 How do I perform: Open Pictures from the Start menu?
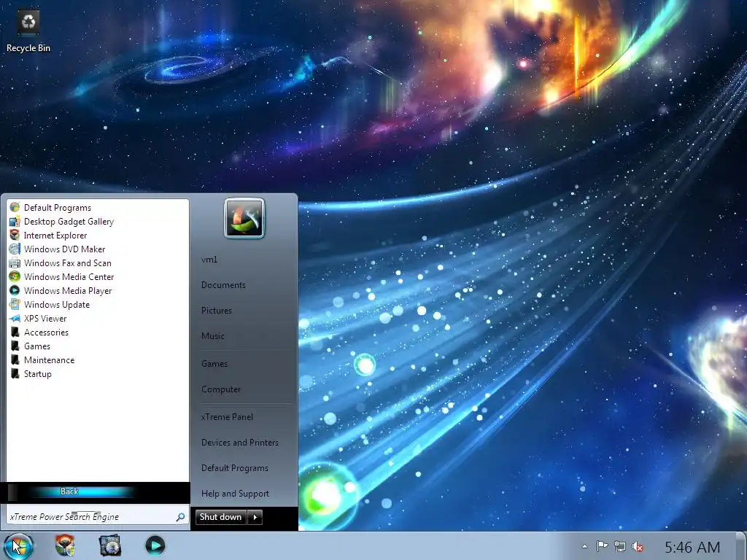coord(216,311)
